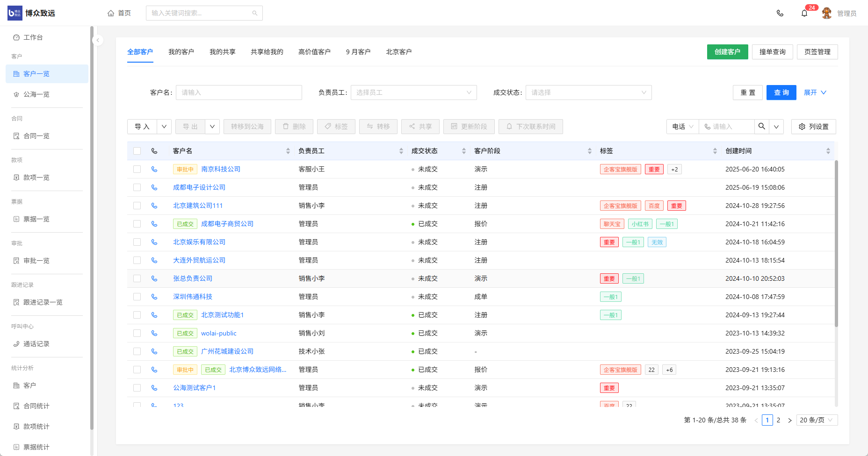The width and height of the screenshot is (868, 456).
Task: Collapse the sidebar using the arrow handle
Action: 98,40
